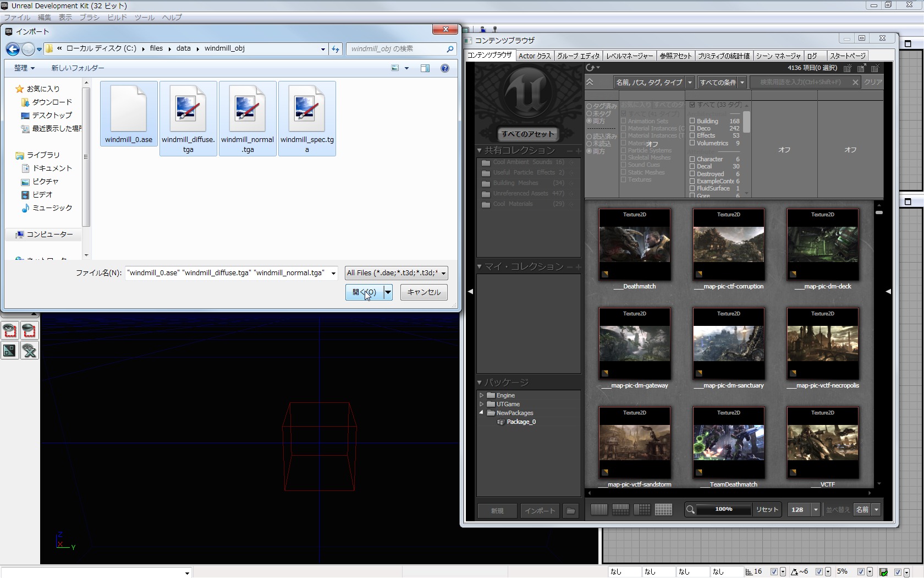Open the ビルド menu
Viewport: 924px width, 578px height.
pyautogui.click(x=117, y=18)
